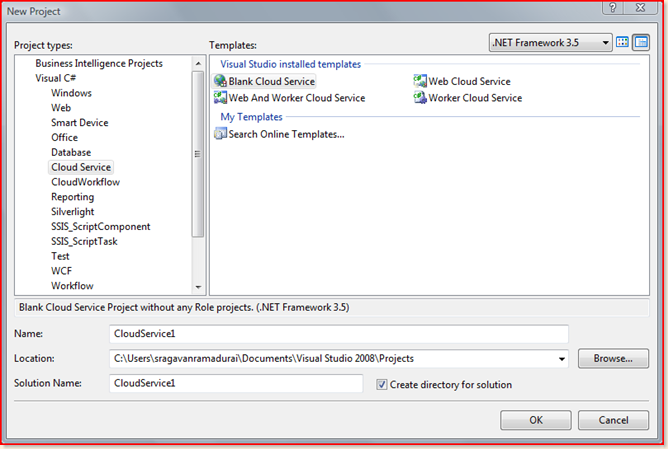
Task: Select the Blank Cloud Service template icon
Action: pyautogui.click(x=220, y=81)
